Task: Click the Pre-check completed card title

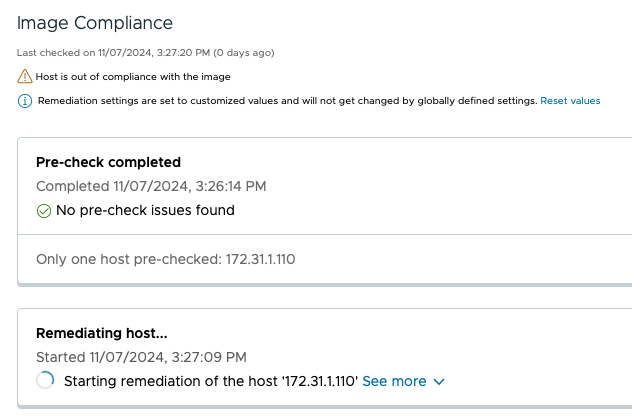Action: click(108, 162)
